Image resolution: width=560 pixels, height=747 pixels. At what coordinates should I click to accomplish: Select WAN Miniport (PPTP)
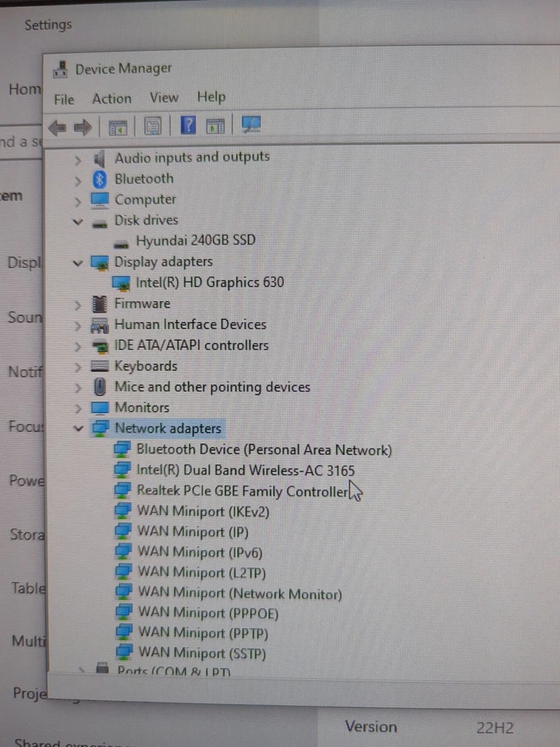(x=203, y=633)
